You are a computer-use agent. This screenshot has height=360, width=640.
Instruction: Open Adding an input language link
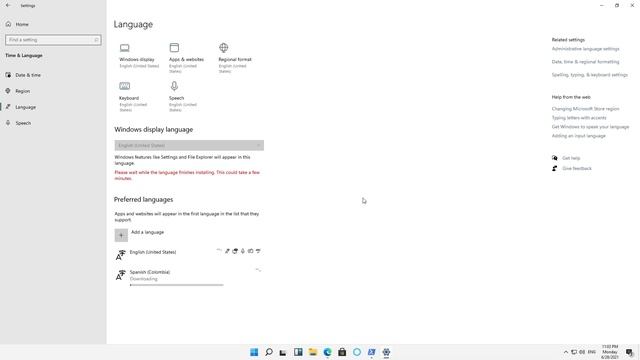pyautogui.click(x=578, y=136)
